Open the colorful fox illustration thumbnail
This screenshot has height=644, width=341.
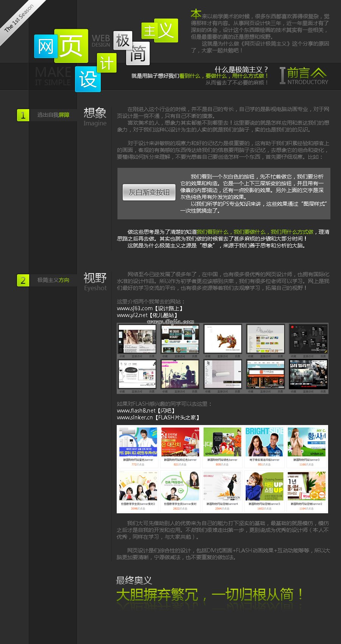222,339
